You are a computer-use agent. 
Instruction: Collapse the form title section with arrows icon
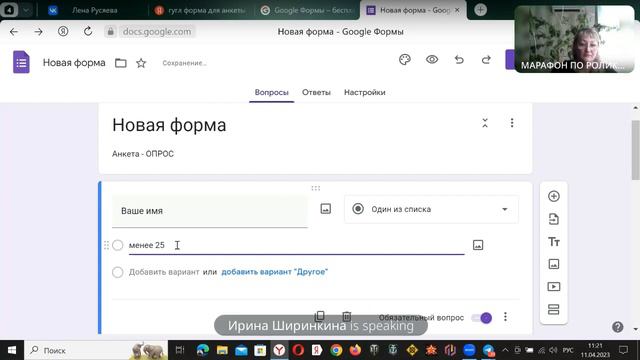485,123
